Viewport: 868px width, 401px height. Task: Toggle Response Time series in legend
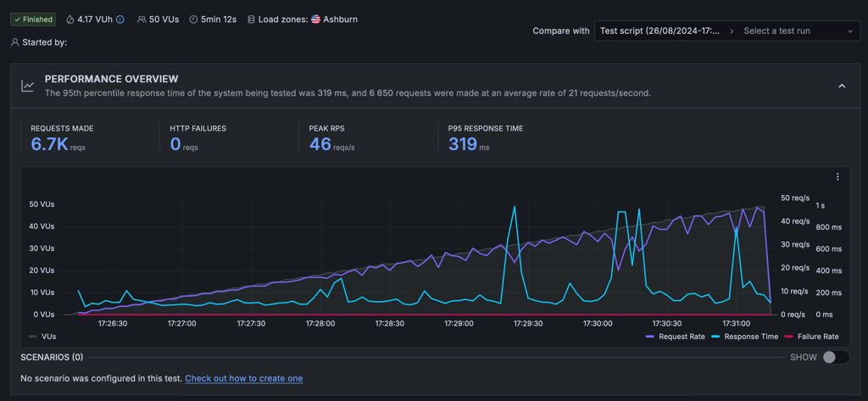(x=744, y=337)
